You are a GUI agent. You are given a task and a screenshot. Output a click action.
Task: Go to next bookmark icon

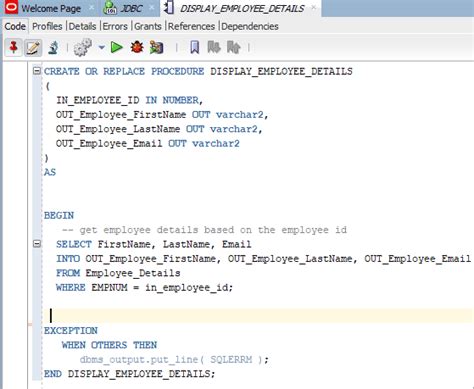(x=214, y=47)
